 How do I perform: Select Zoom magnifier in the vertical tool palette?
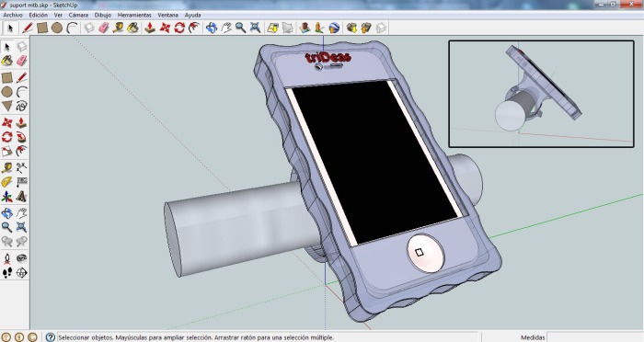pyautogui.click(x=7, y=227)
